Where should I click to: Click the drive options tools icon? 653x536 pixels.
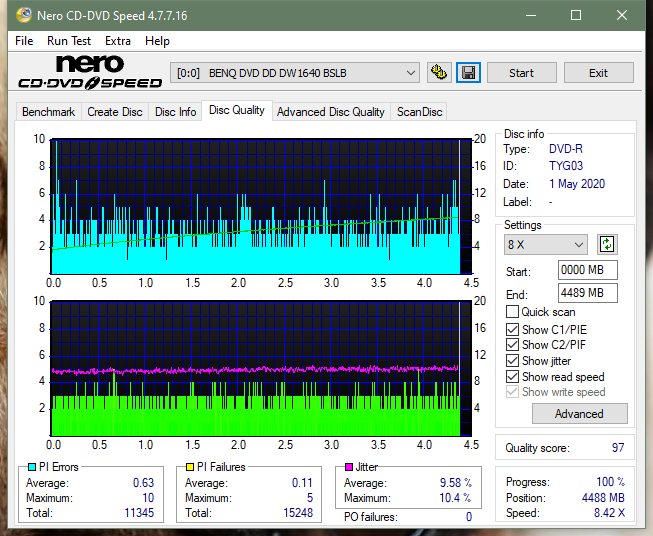pyautogui.click(x=439, y=73)
